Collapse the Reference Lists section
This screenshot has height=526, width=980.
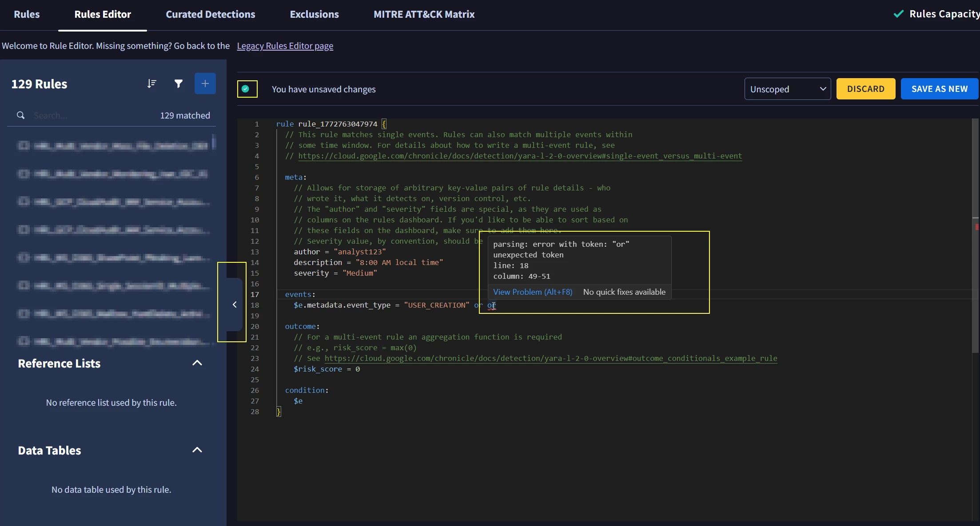(x=197, y=363)
